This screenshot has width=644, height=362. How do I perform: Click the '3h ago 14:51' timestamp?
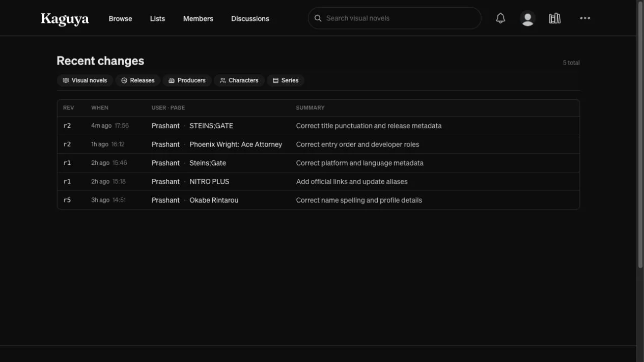[x=108, y=200]
